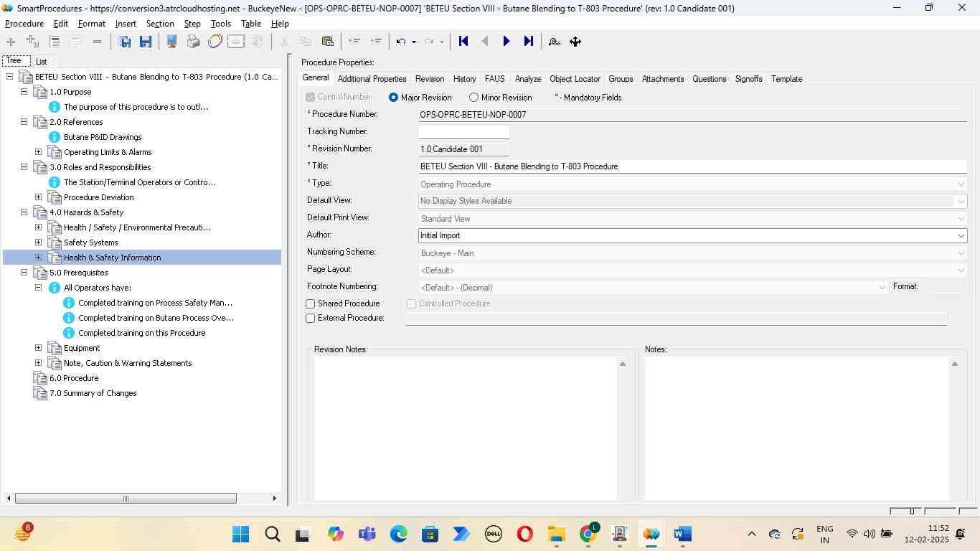
Task: Open Opera browser from taskbar
Action: coord(524,534)
